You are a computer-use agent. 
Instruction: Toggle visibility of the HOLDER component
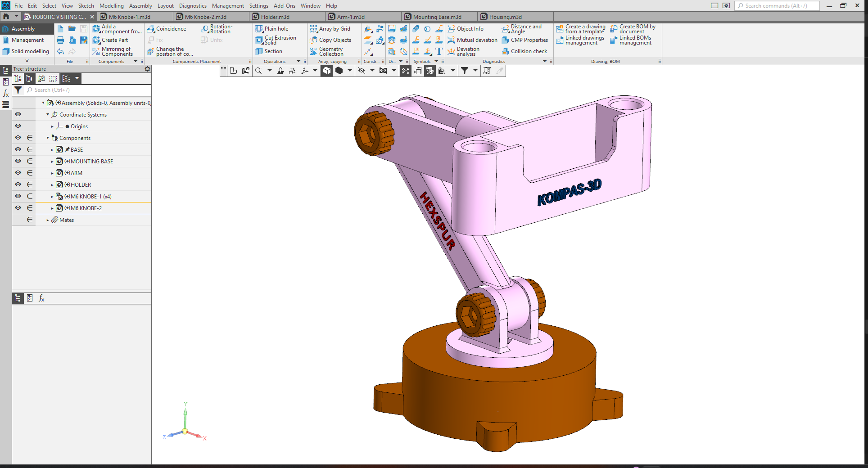point(18,184)
